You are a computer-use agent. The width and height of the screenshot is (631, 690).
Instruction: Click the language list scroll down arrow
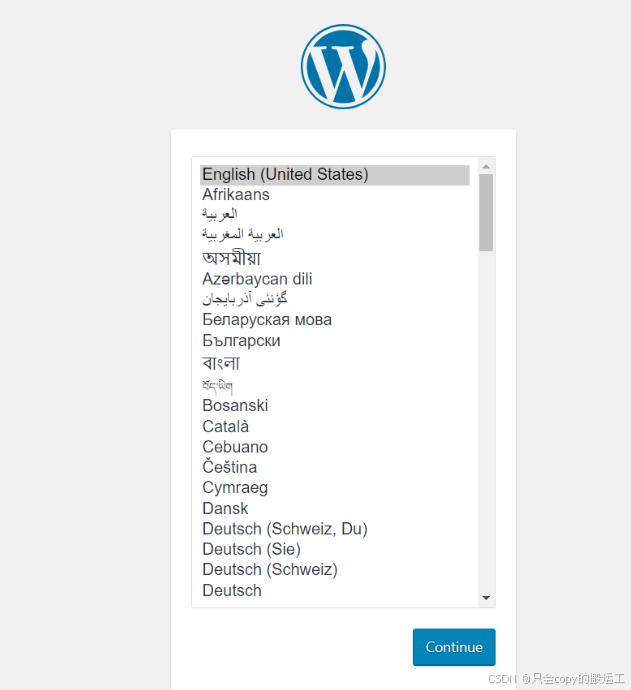point(486,598)
